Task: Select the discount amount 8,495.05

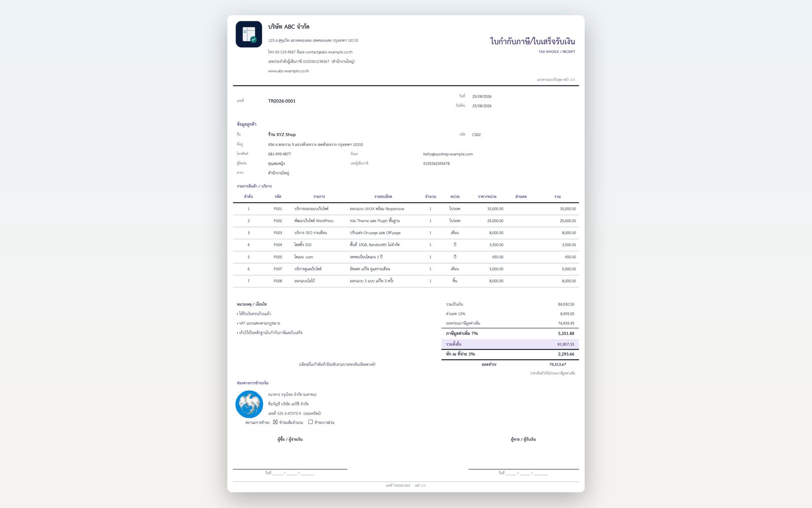Action: (567, 314)
